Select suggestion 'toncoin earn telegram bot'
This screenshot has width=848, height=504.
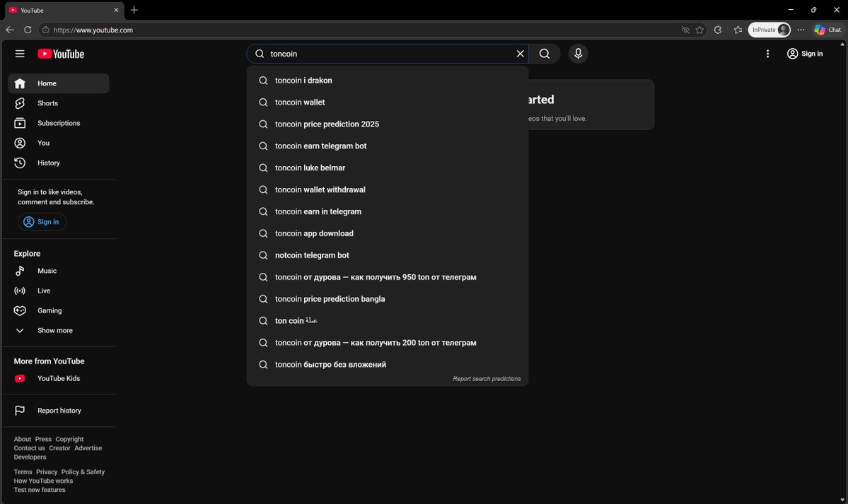[388, 146]
